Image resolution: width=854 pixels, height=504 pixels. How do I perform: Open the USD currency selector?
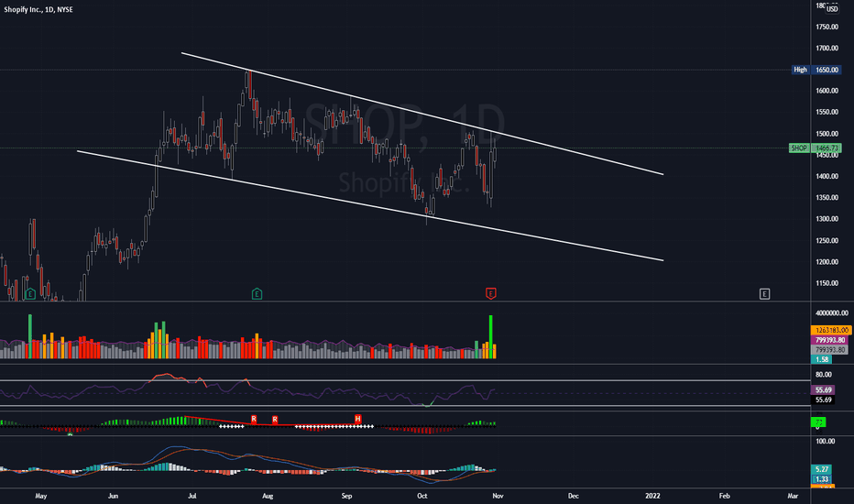[x=832, y=9]
